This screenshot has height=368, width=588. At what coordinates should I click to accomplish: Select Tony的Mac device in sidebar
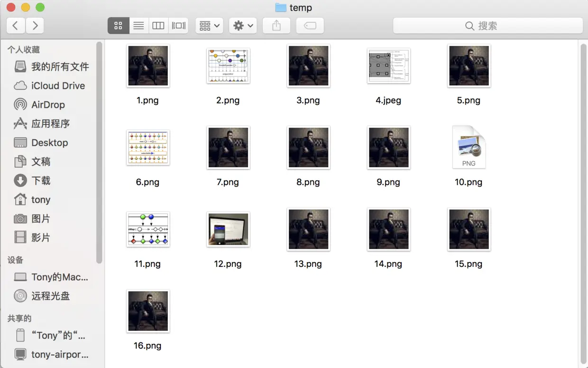coord(51,277)
